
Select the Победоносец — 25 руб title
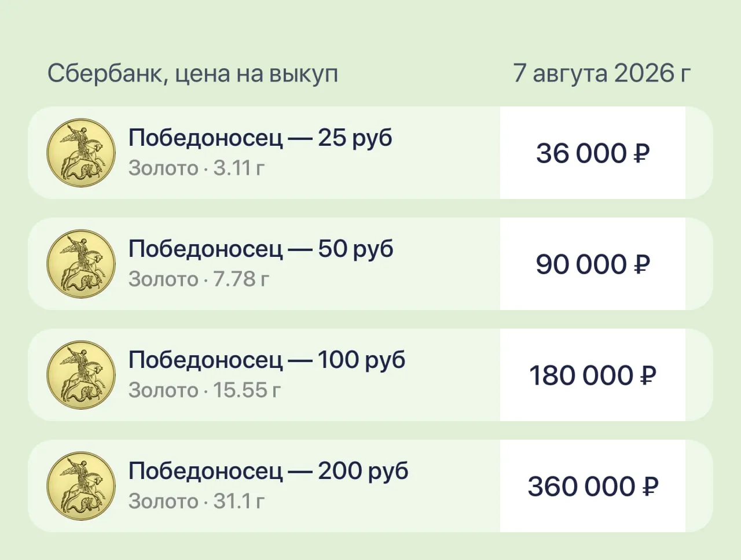261,138
